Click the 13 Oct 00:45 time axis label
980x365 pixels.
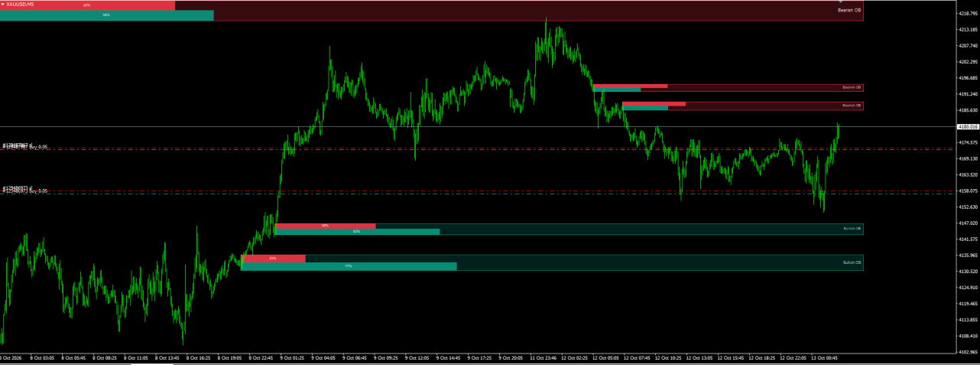tap(824, 357)
